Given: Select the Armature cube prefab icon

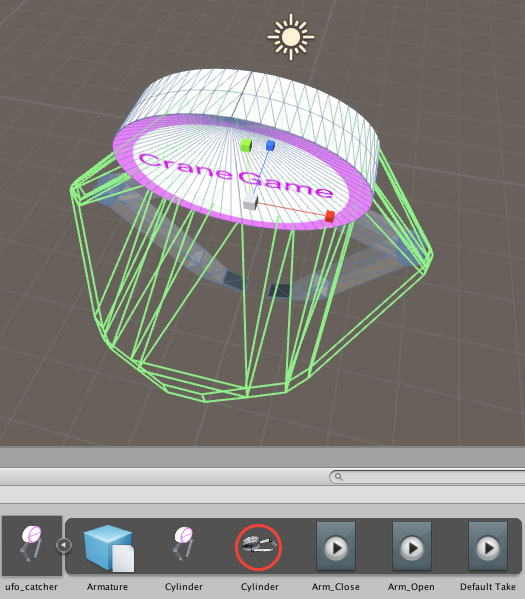Looking at the screenshot, I should pos(109,548).
